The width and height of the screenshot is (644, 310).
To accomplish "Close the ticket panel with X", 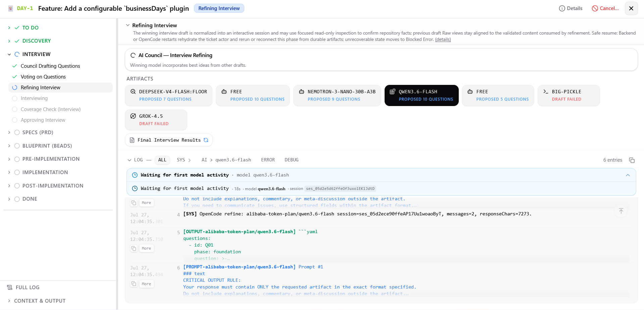I will [631, 8].
